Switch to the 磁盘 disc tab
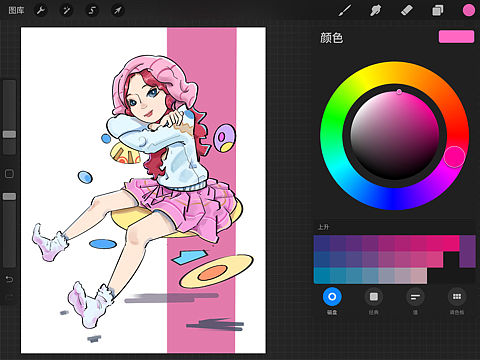The height and width of the screenshot is (360, 480). pos(332,300)
